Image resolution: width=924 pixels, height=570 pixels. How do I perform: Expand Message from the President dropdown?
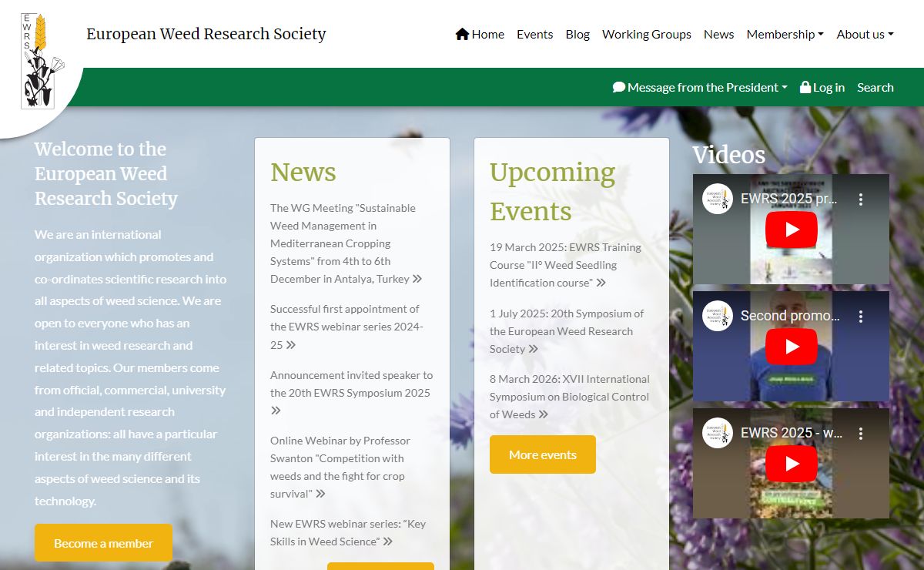(700, 87)
